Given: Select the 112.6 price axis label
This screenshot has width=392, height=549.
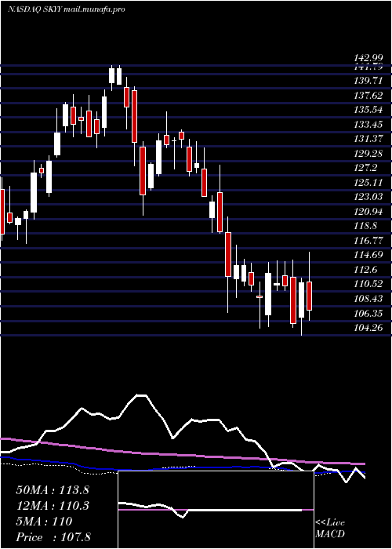Looking at the screenshot, I should point(366,270).
